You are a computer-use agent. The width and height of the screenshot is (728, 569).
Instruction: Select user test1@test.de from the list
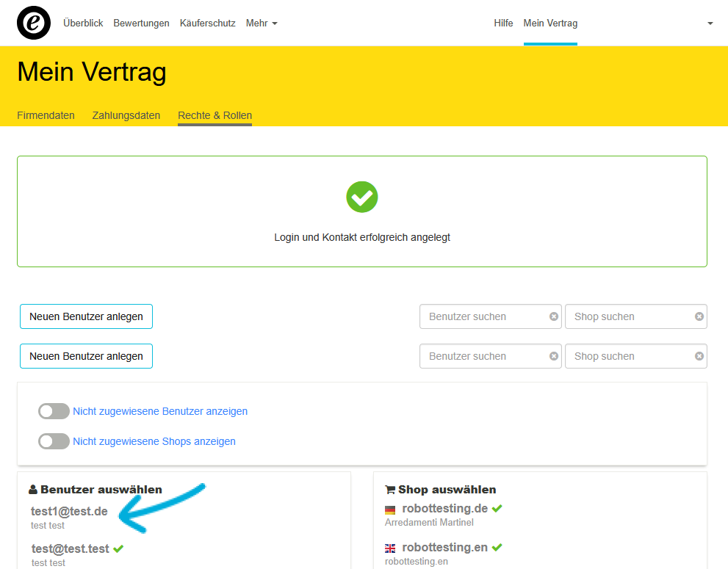[69, 512]
